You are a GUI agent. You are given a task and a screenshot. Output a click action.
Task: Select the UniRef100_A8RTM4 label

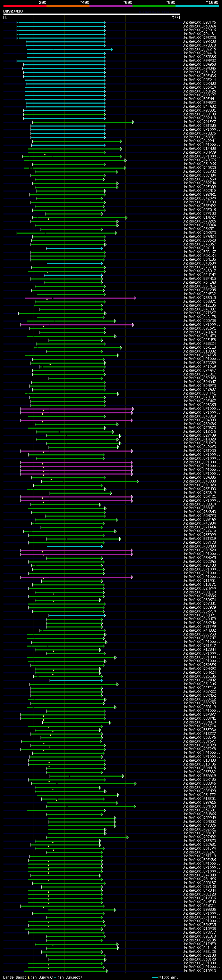pos(199,183)
